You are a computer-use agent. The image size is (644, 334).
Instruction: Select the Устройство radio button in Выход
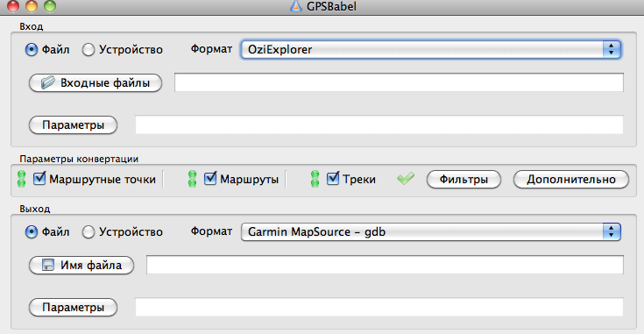click(88, 232)
